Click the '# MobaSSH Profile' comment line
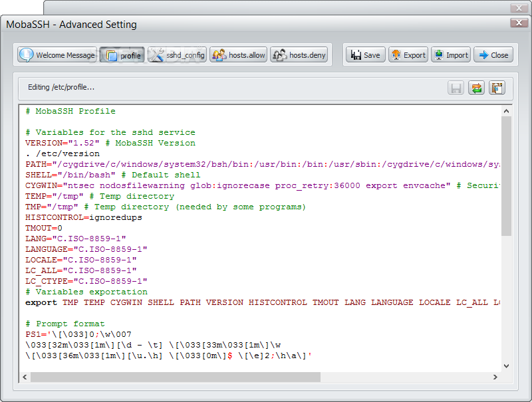The width and height of the screenshot is (532, 402). (70, 111)
